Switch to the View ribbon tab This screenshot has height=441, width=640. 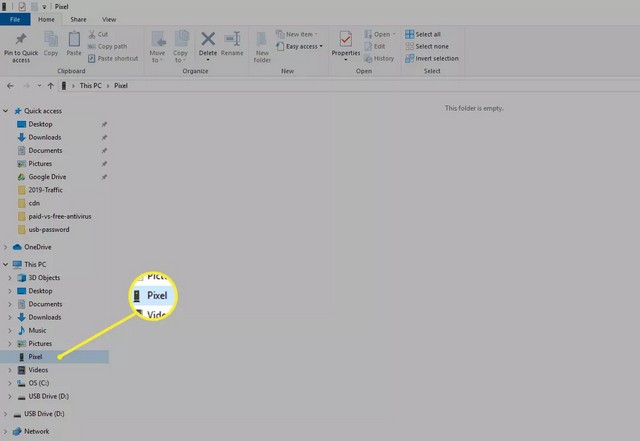pyautogui.click(x=109, y=19)
